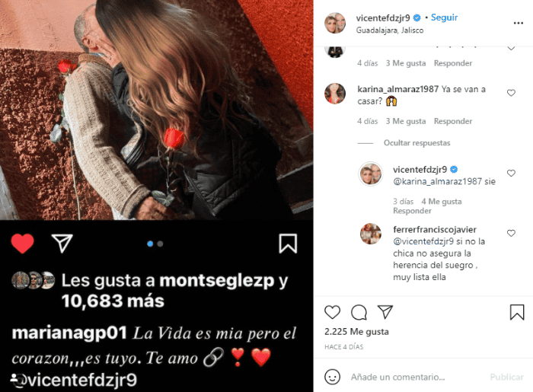
Task: Open the comment bubble icon
Action: pyautogui.click(x=359, y=312)
